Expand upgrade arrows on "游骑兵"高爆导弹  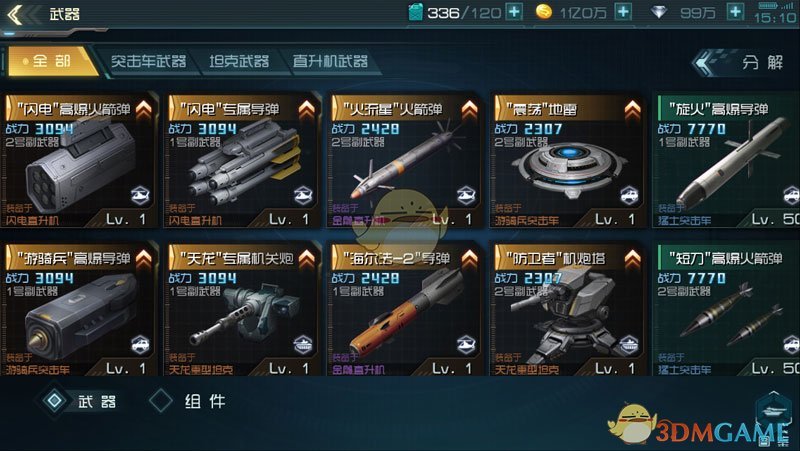tap(143, 259)
